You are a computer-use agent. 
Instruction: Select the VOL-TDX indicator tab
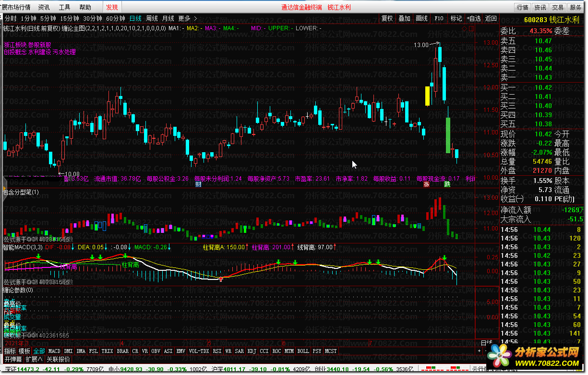(199, 351)
